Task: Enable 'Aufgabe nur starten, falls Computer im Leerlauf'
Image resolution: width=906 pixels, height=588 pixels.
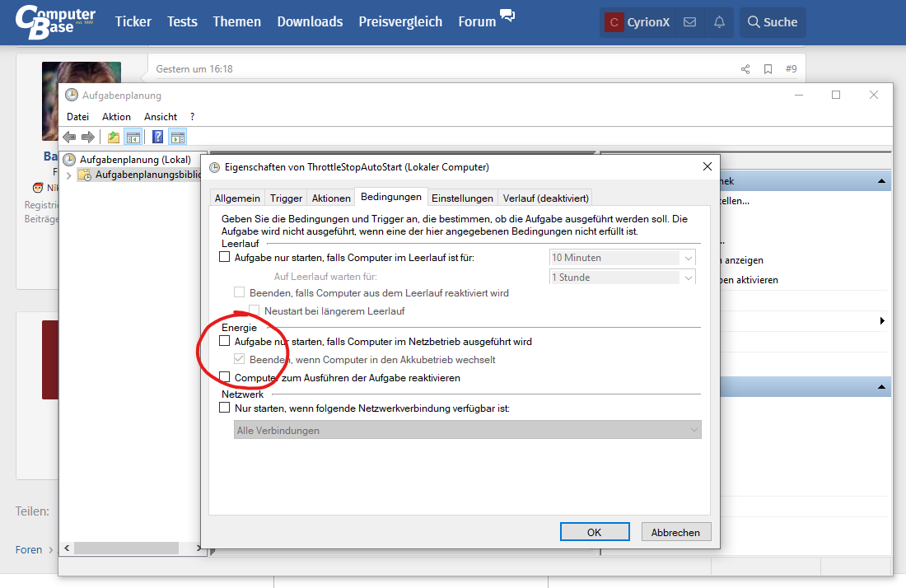Action: 225,257
